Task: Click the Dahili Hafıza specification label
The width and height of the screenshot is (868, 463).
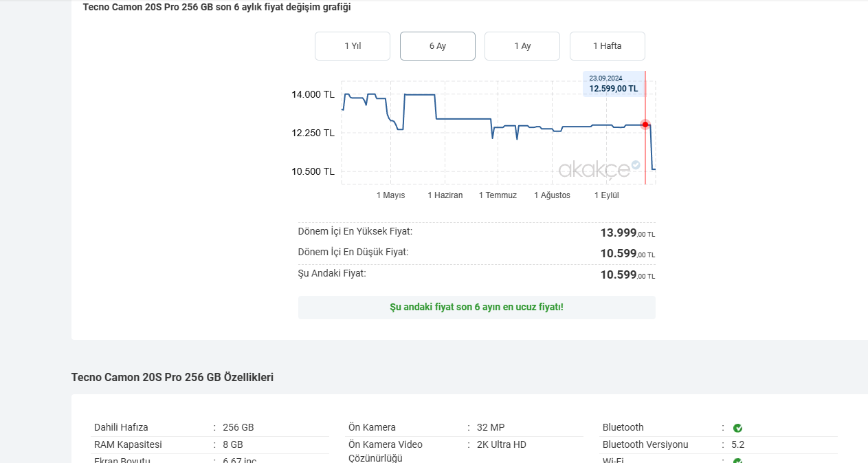Action: 121,427
